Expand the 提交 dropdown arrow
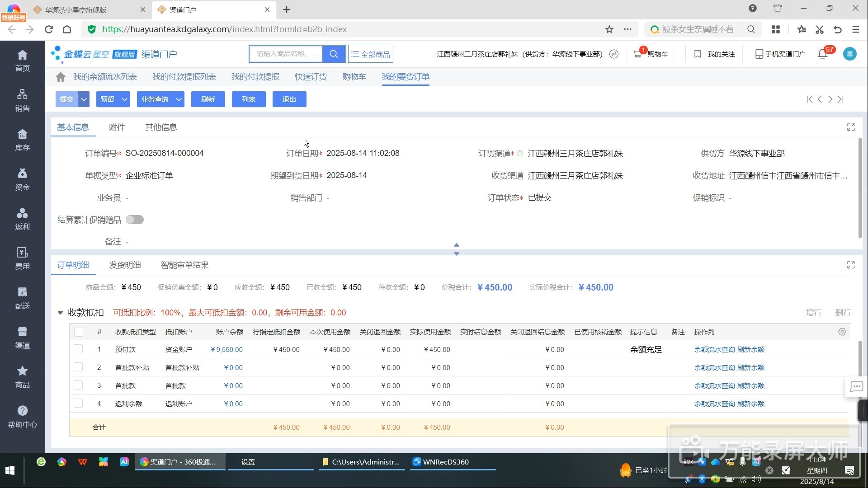Viewport: 868px width, 488px height. (x=84, y=99)
